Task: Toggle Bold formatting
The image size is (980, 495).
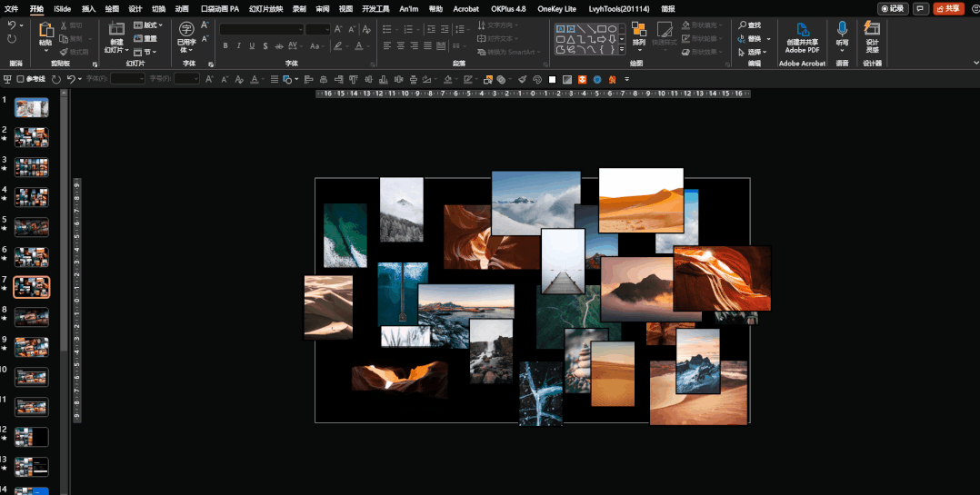Action: tap(225, 45)
